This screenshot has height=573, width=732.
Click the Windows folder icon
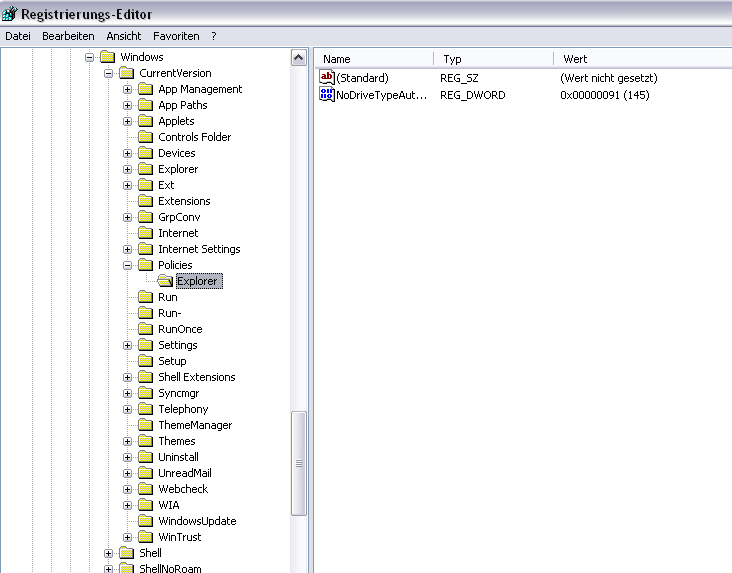point(108,57)
